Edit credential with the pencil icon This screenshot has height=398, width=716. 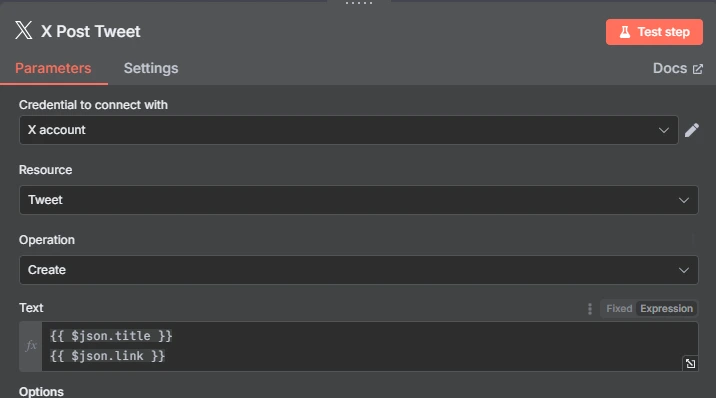692,130
